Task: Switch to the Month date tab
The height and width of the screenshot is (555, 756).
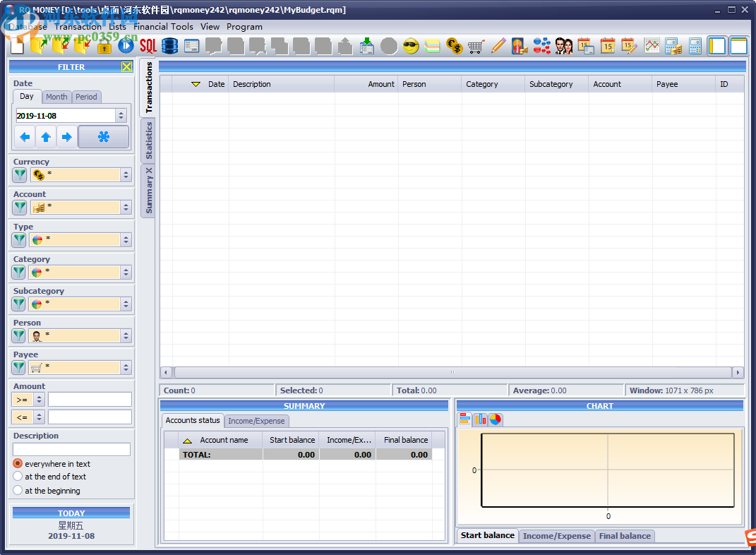Action: [x=56, y=97]
